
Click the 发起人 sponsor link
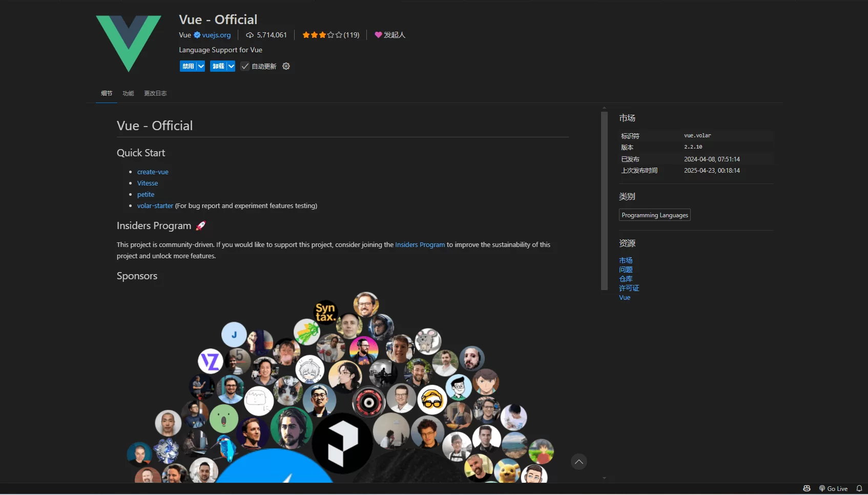click(x=395, y=35)
